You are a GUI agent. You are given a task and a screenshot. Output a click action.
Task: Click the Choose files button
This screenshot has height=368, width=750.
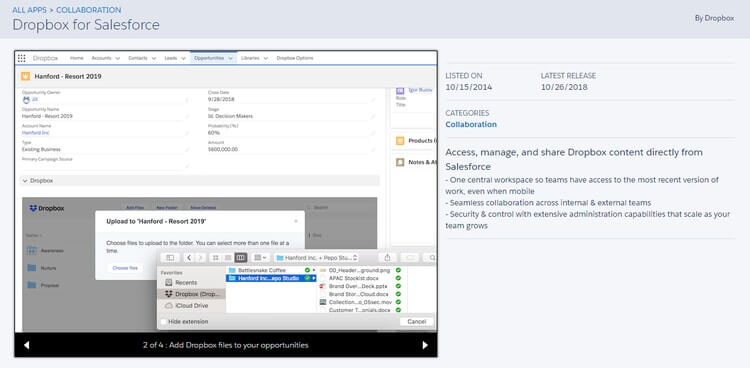tap(125, 268)
